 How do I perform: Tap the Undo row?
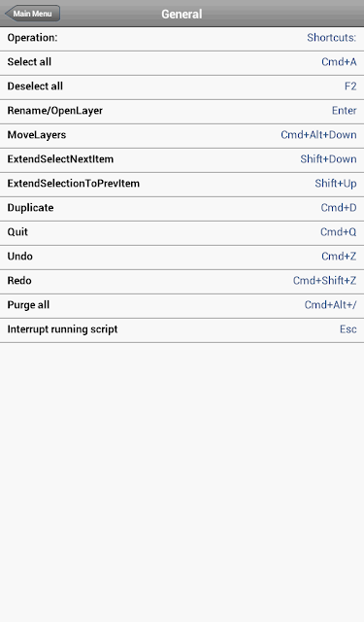click(182, 257)
